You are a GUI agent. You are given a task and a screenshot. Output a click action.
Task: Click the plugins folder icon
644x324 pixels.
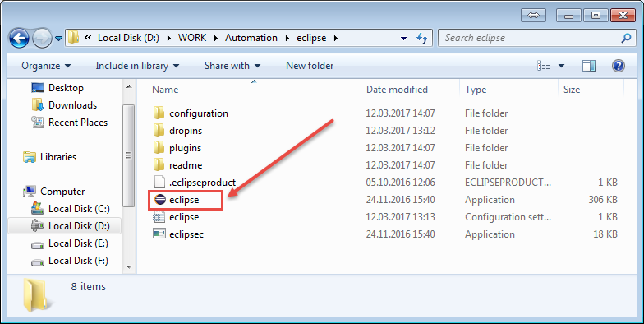click(159, 148)
